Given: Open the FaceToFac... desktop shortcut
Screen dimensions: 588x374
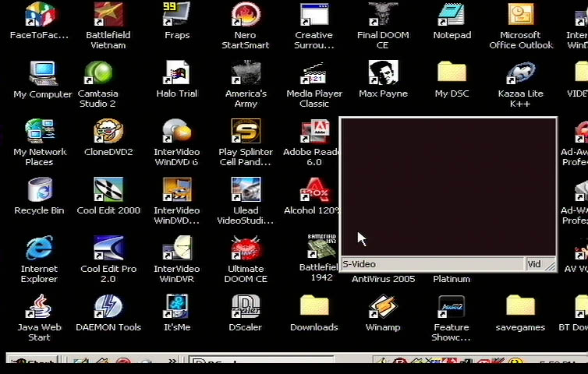Looking at the screenshot, I should 39,15.
